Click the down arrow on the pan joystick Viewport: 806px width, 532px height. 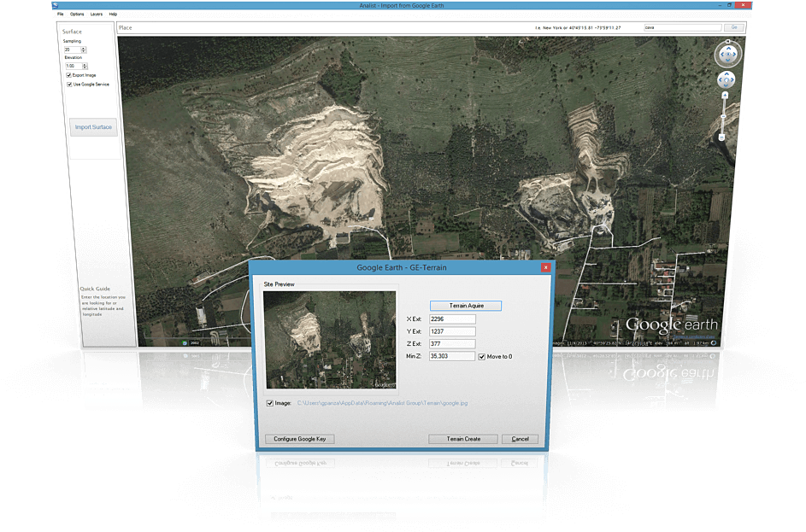coord(727,85)
